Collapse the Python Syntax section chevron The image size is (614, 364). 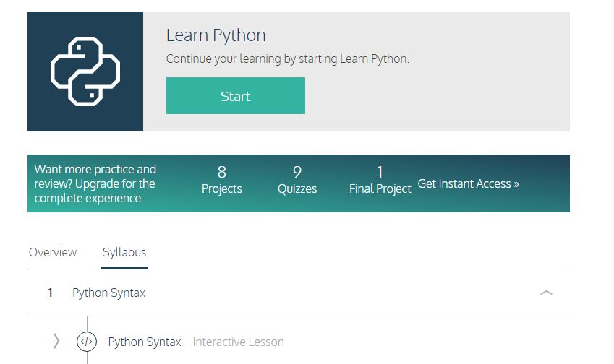pyautogui.click(x=546, y=292)
